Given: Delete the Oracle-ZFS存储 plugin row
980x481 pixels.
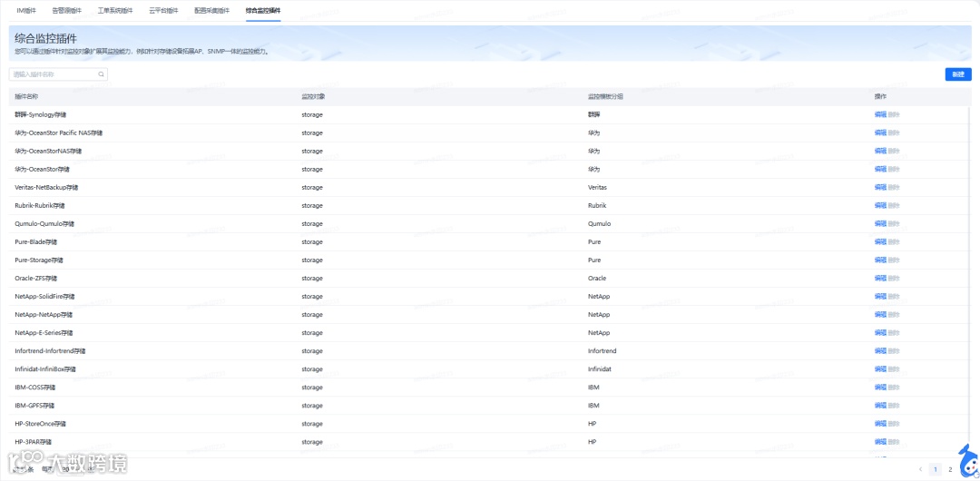Looking at the screenshot, I should pyautogui.click(x=894, y=279).
